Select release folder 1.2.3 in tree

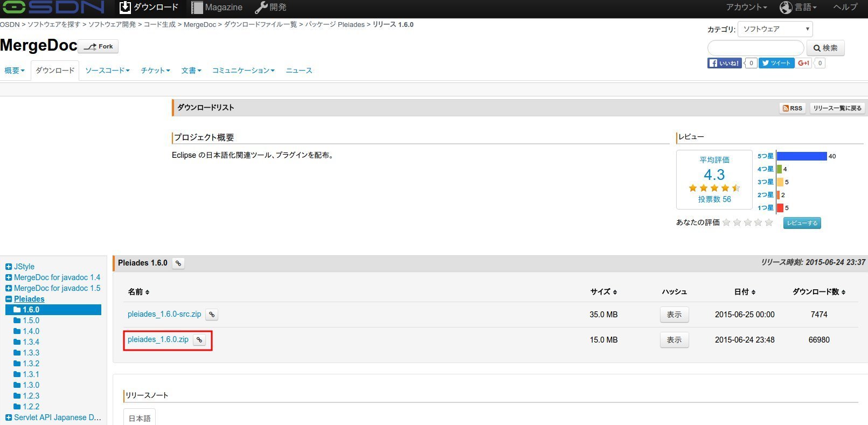(26, 396)
